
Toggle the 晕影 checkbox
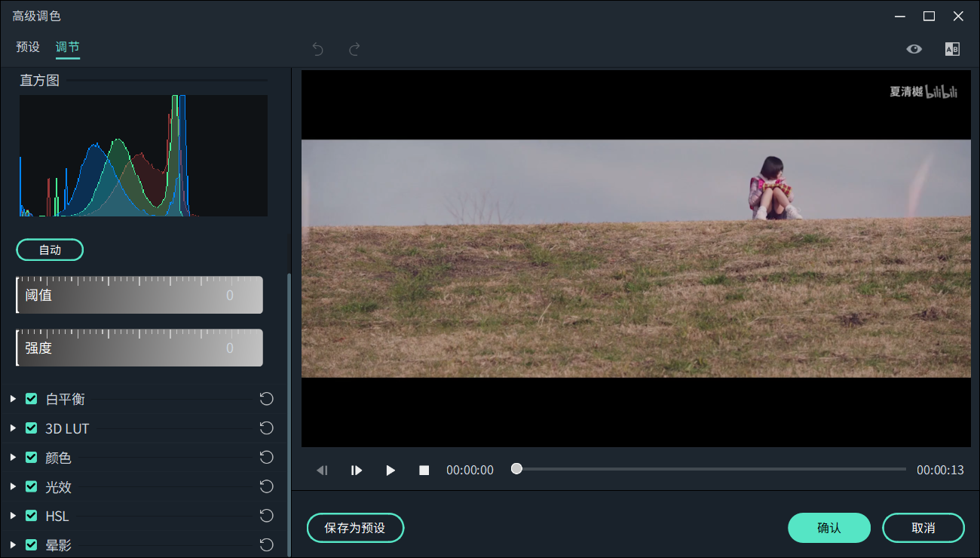[x=31, y=544]
